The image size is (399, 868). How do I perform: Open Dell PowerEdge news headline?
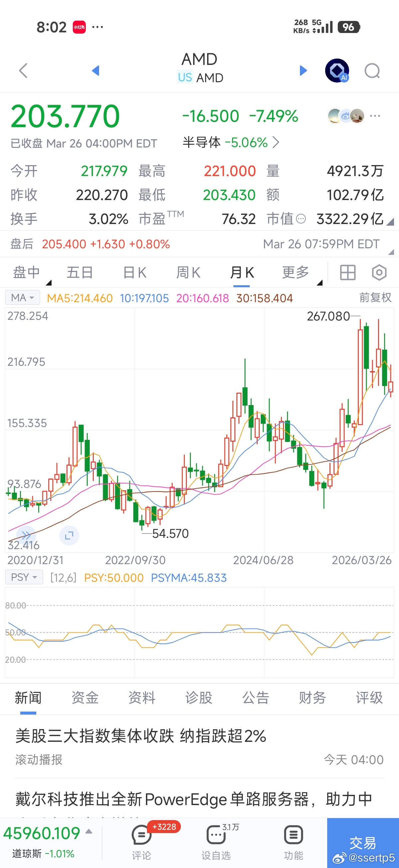tap(194, 799)
